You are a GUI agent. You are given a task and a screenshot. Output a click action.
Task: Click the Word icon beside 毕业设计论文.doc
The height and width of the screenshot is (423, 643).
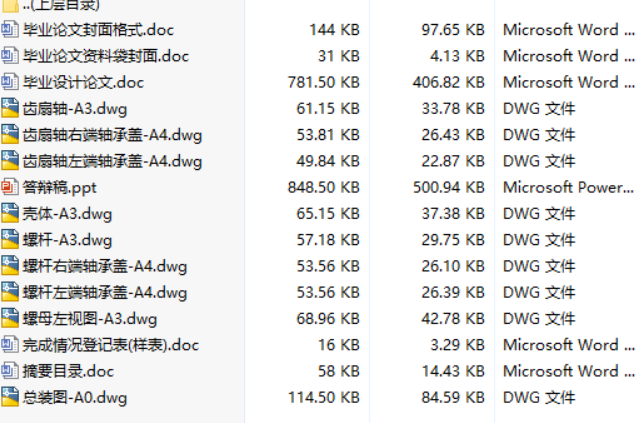point(10,82)
